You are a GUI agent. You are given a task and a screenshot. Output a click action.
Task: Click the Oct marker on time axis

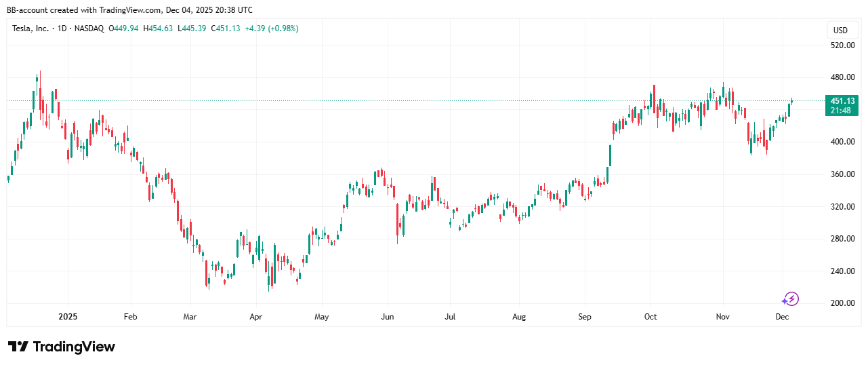pos(650,317)
